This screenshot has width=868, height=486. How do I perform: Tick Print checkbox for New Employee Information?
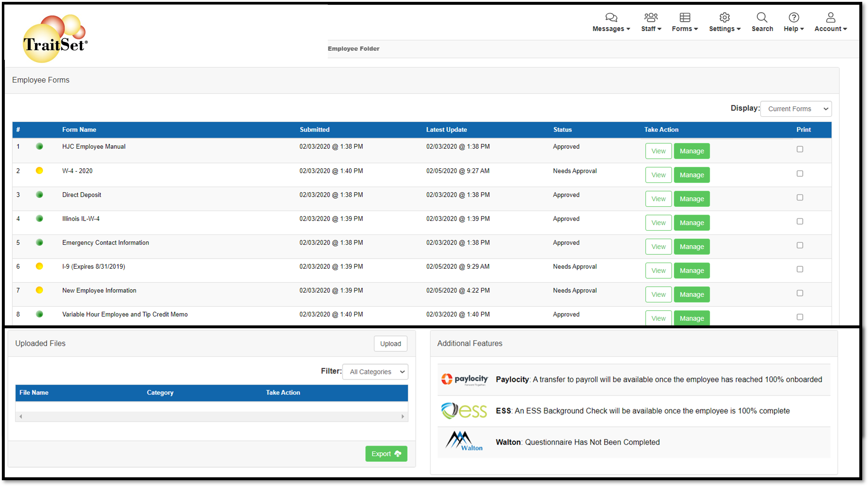point(800,293)
